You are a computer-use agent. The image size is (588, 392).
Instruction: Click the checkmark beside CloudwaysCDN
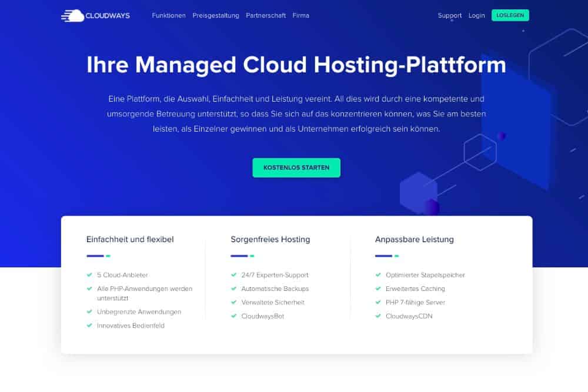pos(378,316)
